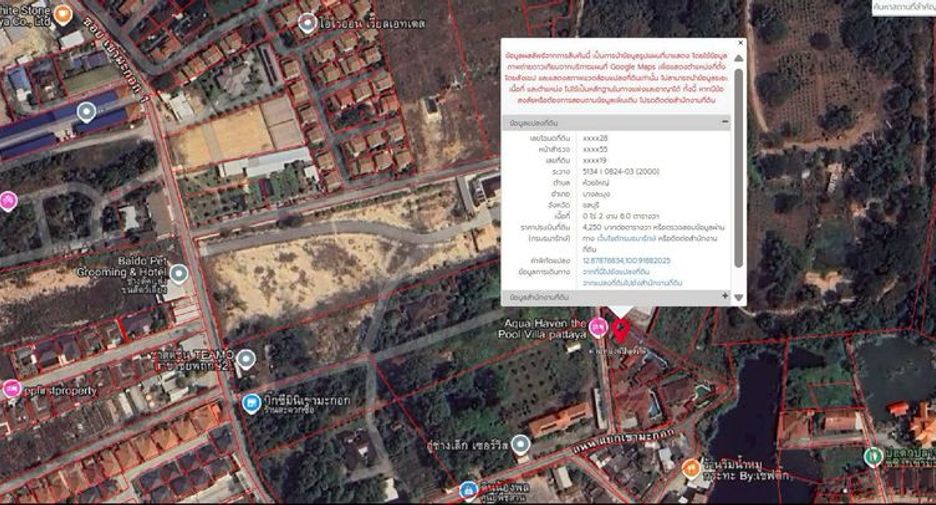
Task: Click the title deed number xxxx28
Action: (595, 138)
